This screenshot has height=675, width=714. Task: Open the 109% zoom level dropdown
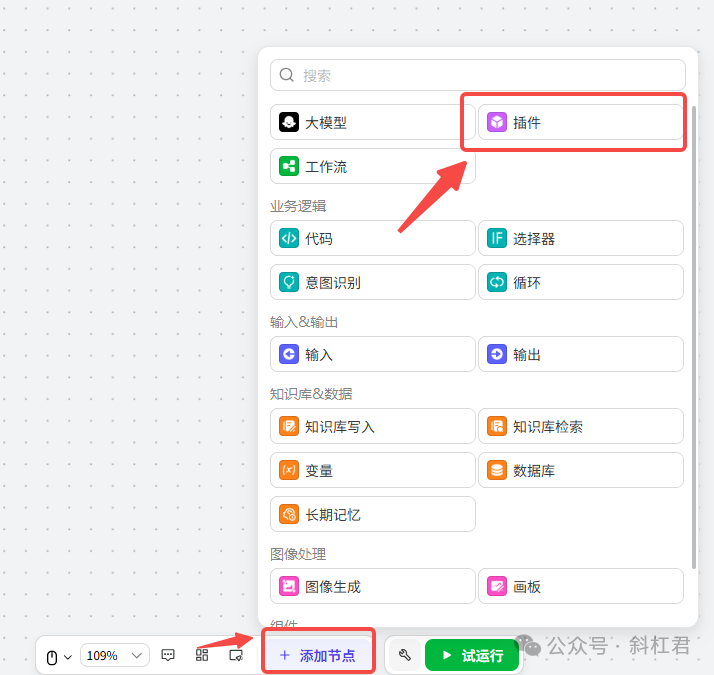[x=115, y=655]
